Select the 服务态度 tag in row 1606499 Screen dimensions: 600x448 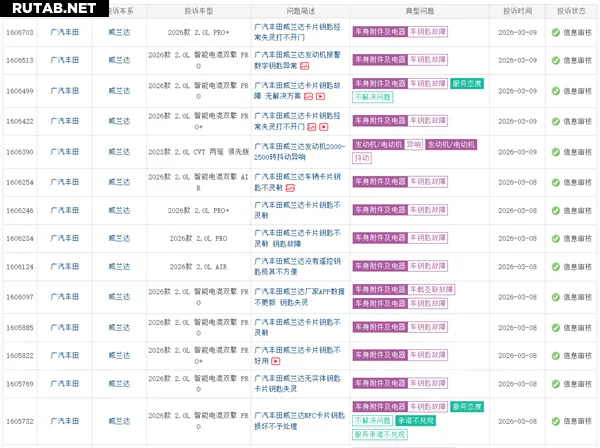pyautogui.click(x=468, y=83)
